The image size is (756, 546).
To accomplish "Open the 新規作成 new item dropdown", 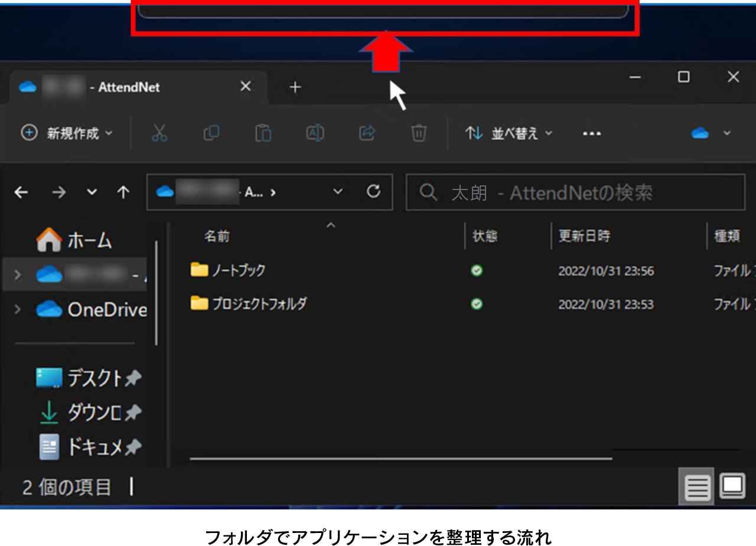I will 67,133.
